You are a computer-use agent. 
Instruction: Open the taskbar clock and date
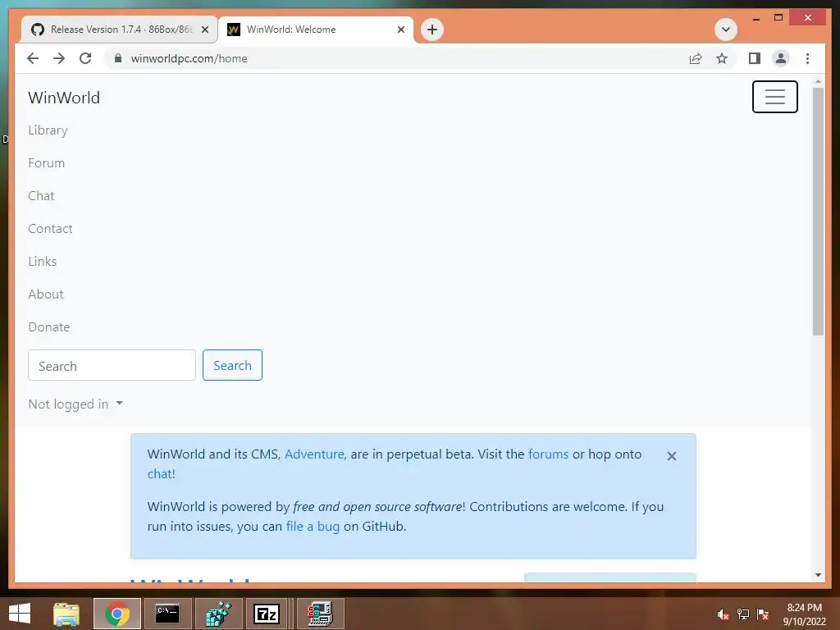pos(804,614)
